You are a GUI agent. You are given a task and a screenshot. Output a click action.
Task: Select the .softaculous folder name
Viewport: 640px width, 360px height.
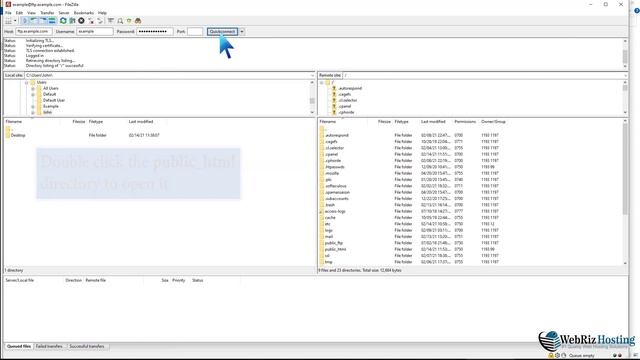coord(336,186)
